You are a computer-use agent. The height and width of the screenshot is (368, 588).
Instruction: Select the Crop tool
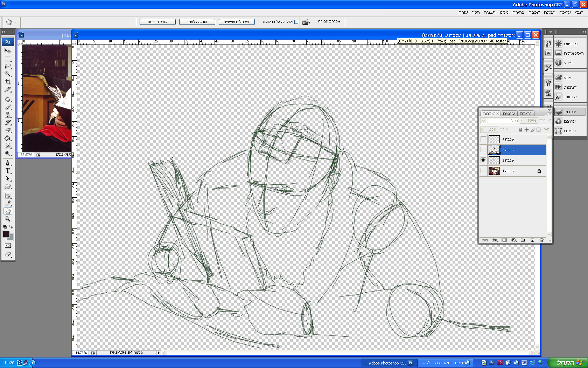(x=8, y=82)
